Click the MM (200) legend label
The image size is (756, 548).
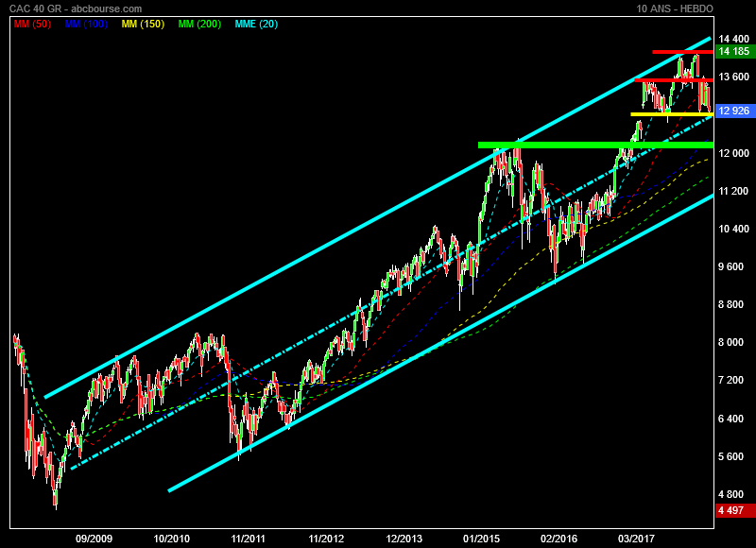[x=199, y=25]
